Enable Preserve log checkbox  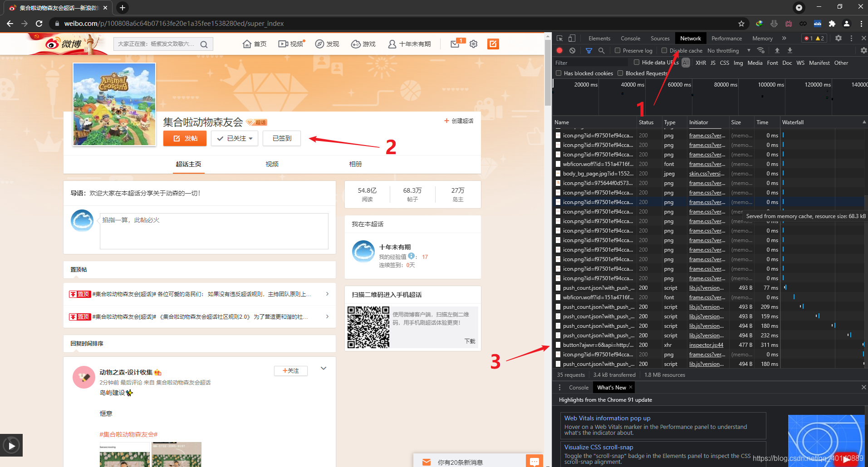pyautogui.click(x=618, y=51)
